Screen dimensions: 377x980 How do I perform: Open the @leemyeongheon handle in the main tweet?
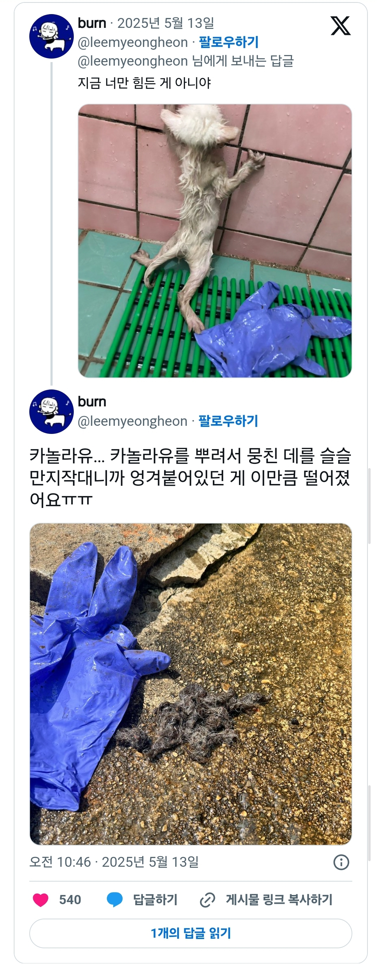click(x=132, y=421)
